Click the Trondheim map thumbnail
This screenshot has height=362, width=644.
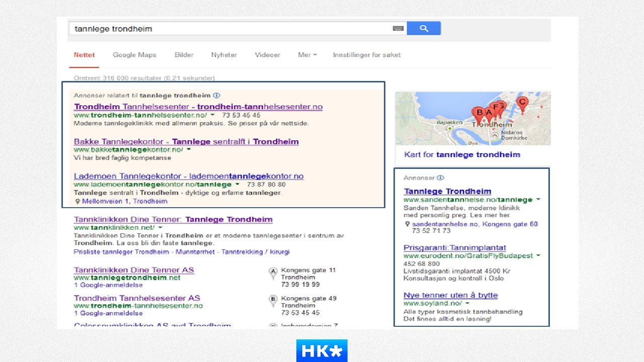coord(473,119)
